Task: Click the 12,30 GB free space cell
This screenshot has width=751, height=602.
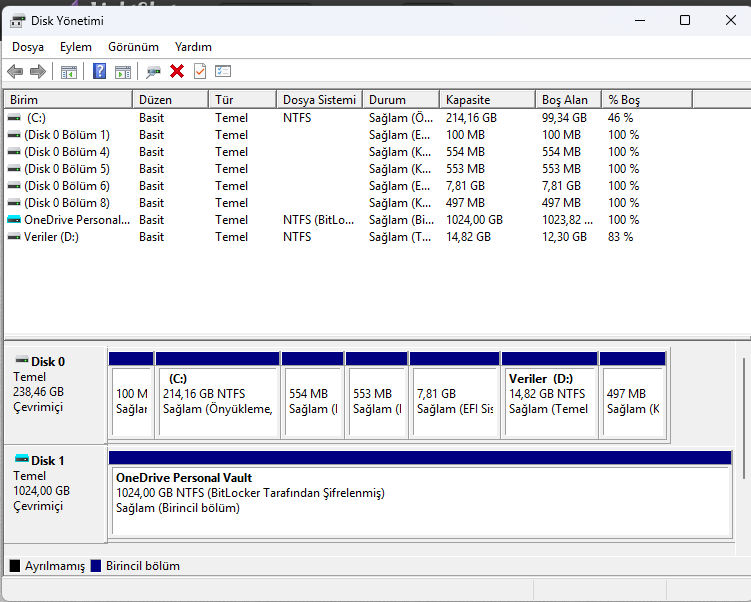Action: tap(564, 237)
